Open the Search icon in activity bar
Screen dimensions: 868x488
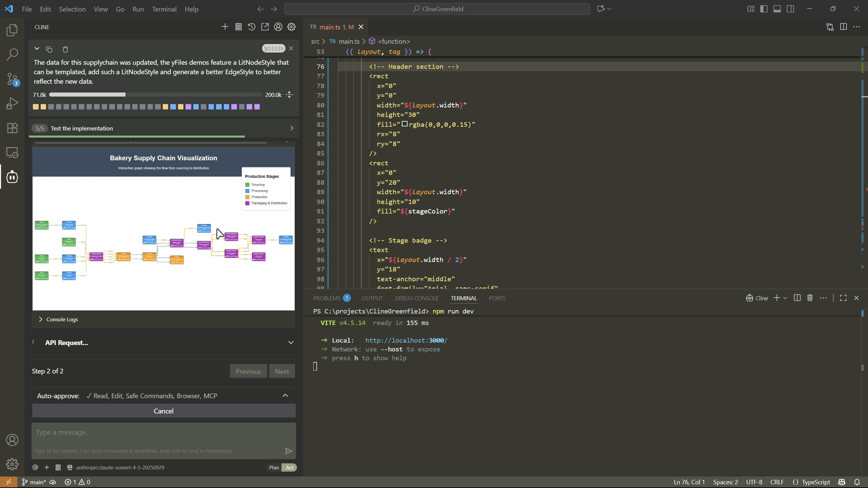(x=12, y=54)
